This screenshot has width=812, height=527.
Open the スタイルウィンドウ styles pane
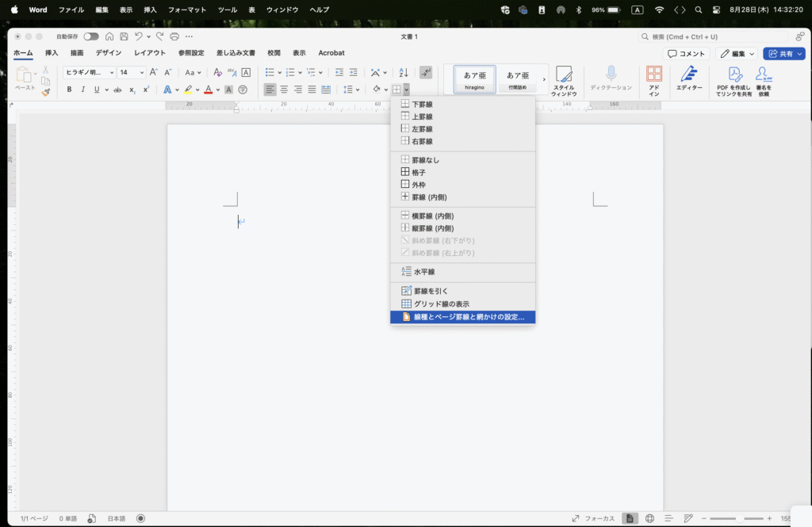point(564,81)
